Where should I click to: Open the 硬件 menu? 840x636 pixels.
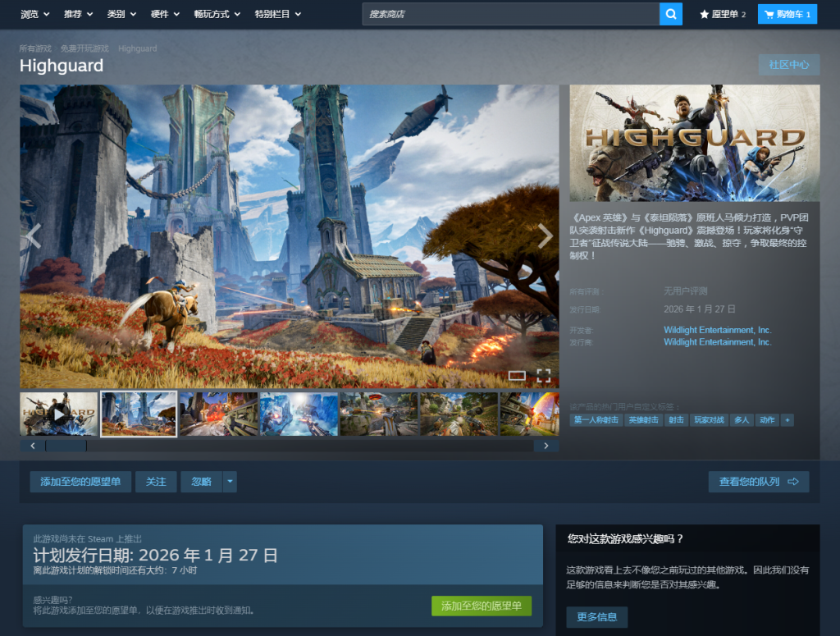164,14
